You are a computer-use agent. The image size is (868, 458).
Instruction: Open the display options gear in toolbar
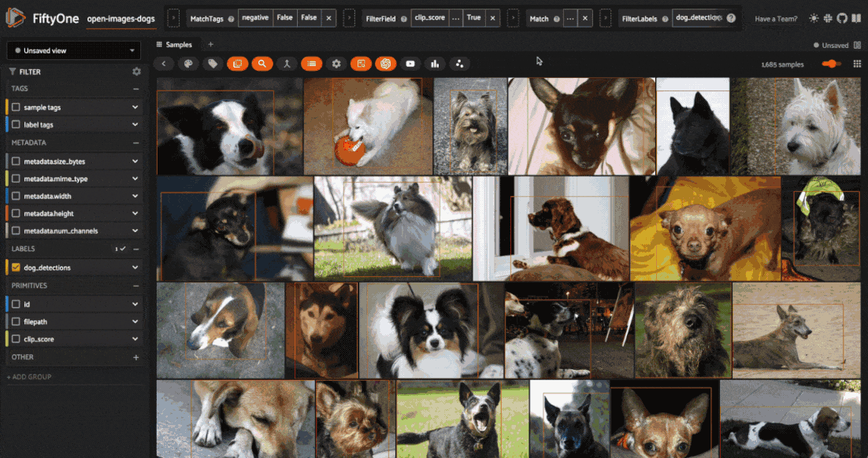pyautogui.click(x=336, y=64)
